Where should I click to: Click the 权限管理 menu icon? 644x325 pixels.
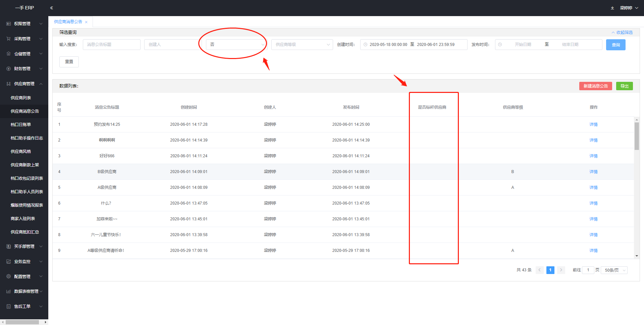[x=9, y=24]
